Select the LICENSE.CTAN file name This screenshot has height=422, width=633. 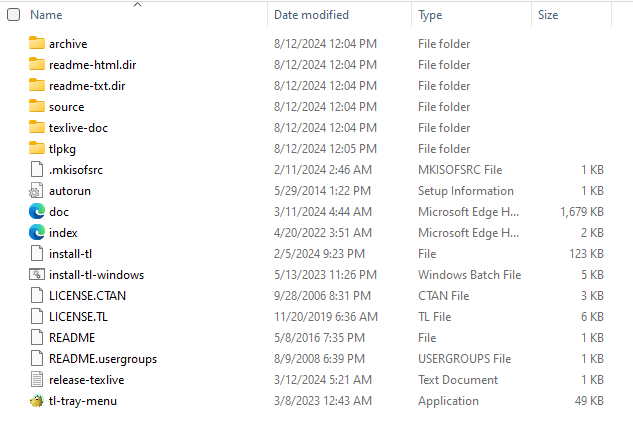(87, 296)
